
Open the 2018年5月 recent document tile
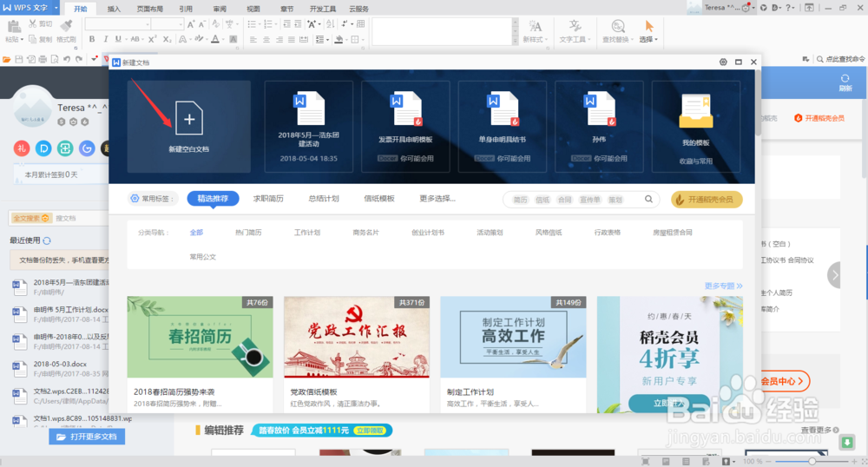pos(308,127)
